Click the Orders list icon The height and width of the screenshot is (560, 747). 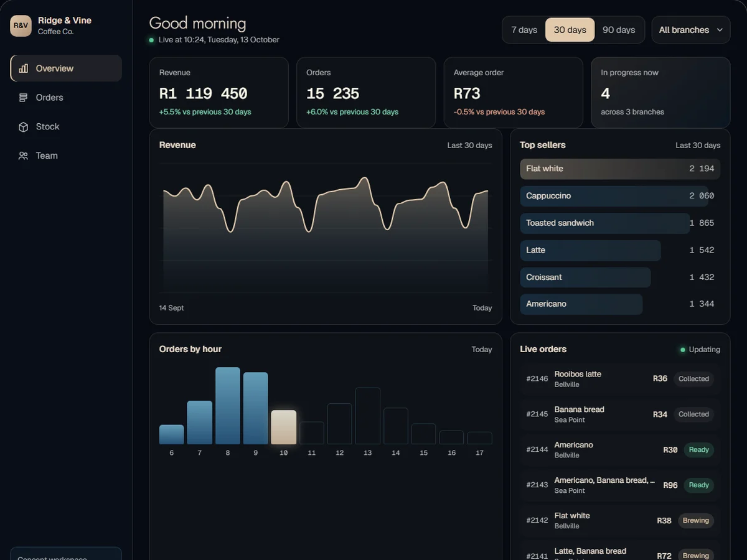[x=24, y=98]
